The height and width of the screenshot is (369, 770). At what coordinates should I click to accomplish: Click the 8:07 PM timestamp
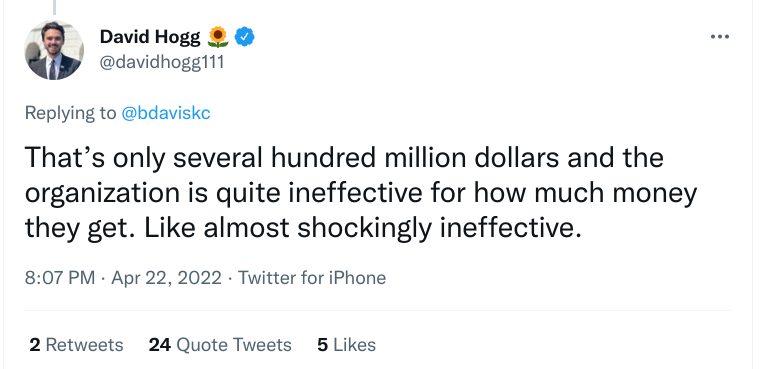(60, 278)
